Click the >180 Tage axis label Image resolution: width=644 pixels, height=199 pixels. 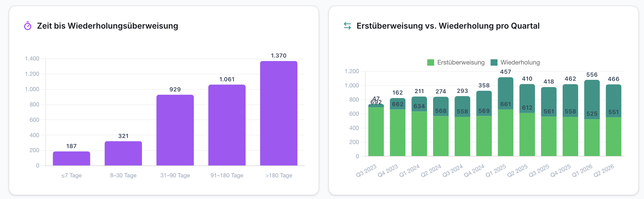(279, 175)
